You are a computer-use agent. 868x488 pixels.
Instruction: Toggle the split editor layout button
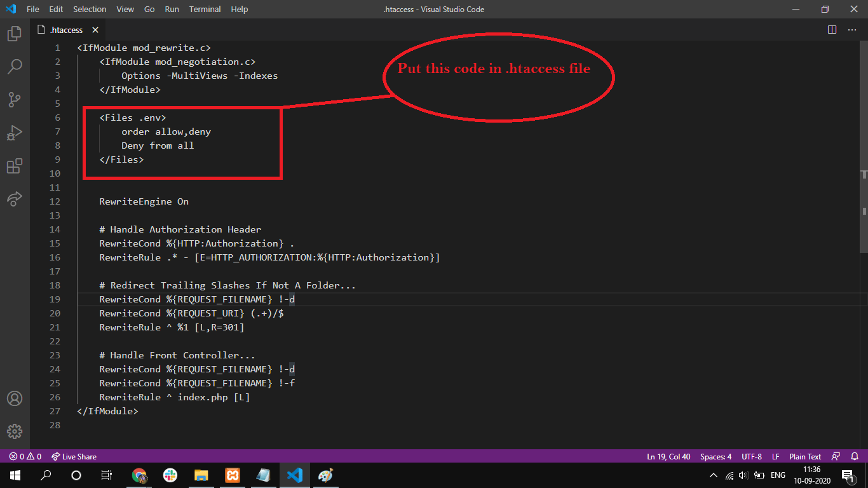(x=832, y=29)
